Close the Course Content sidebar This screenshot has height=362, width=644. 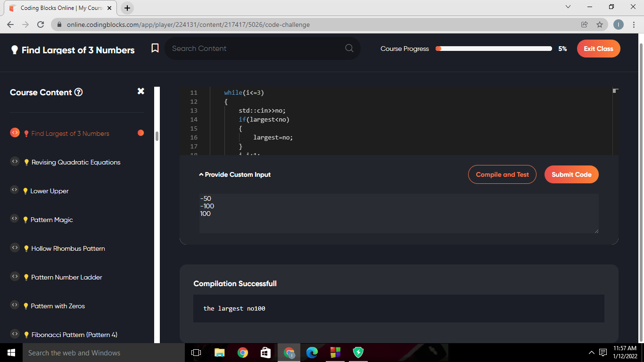pyautogui.click(x=140, y=91)
